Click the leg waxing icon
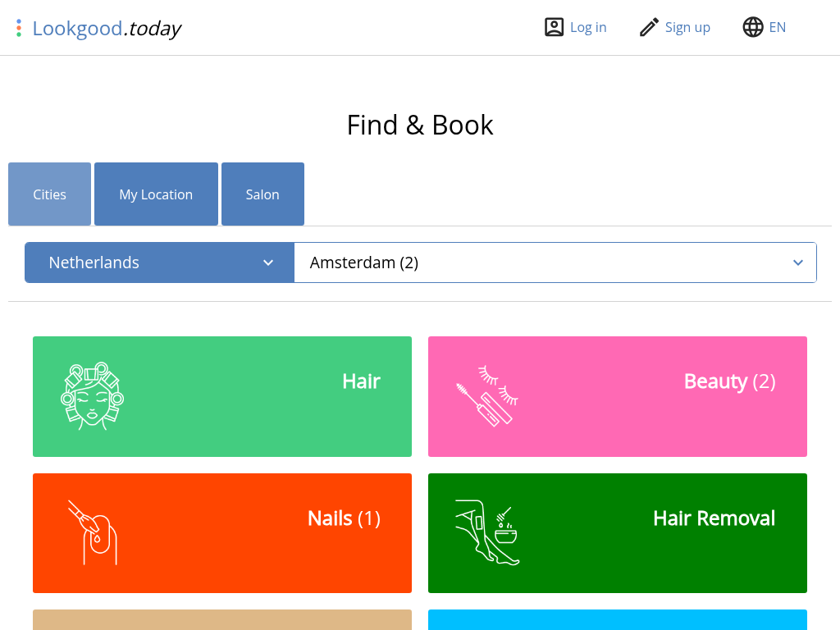The image size is (840, 630). point(487,532)
